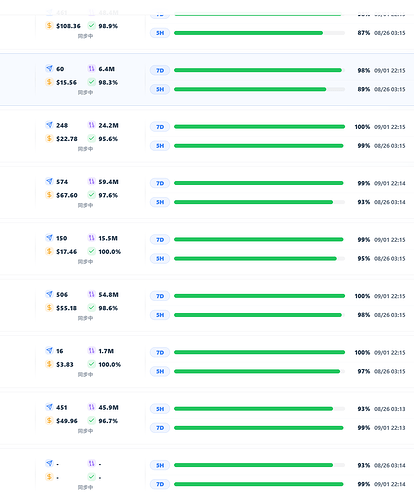The image size is (414, 499).
Task: Click the paper-plane icon beside 506
Action: 49,294
